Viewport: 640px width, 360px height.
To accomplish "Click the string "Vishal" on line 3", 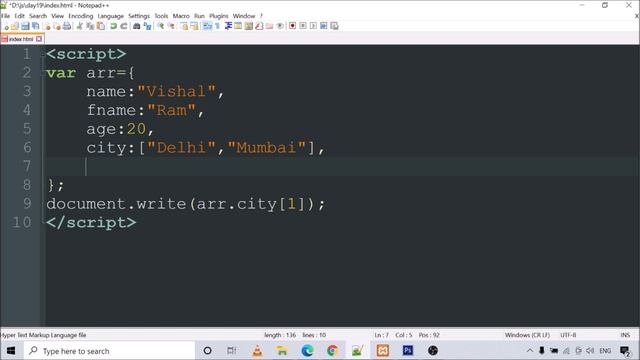I will click(x=176, y=91).
